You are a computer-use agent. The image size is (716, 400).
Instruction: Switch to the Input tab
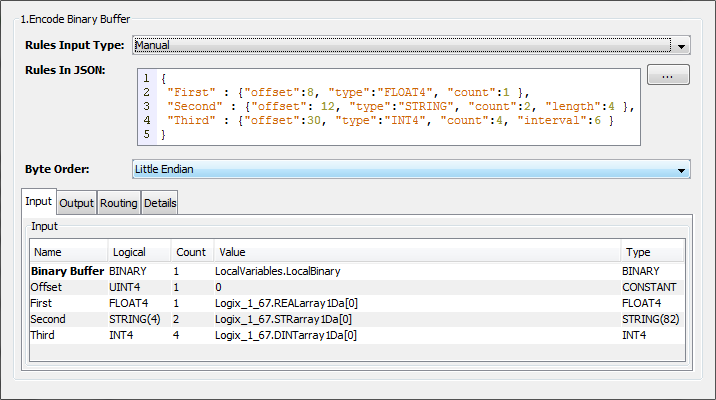pos(38,202)
